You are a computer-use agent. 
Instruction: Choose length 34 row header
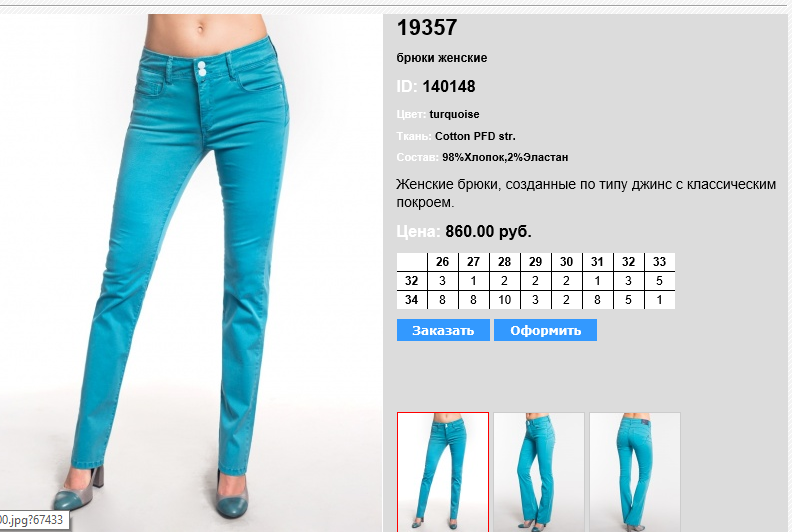point(412,300)
